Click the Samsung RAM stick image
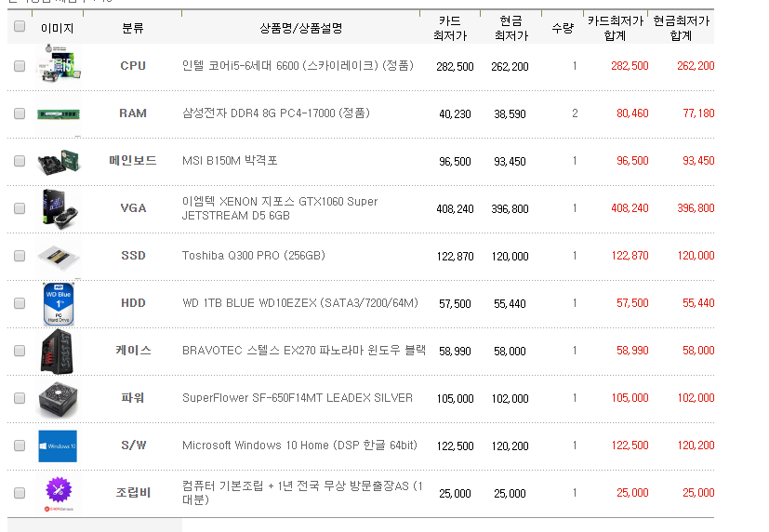 [x=57, y=114]
